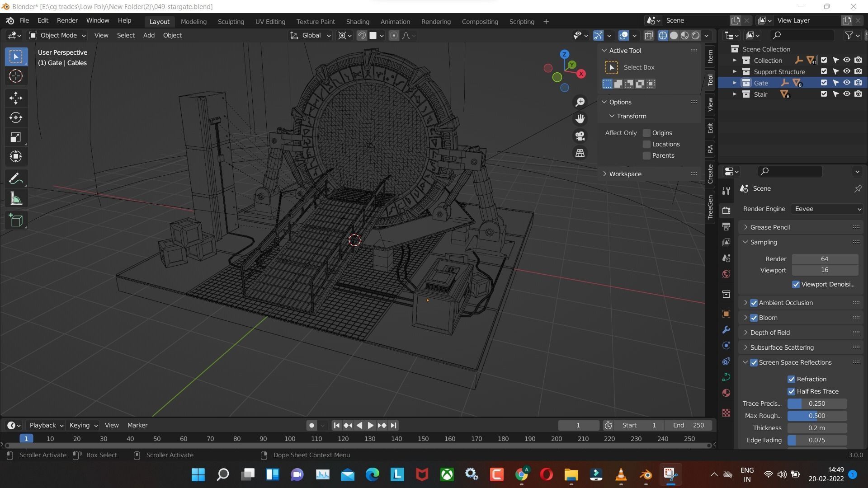Click the current frame number field

click(578, 425)
